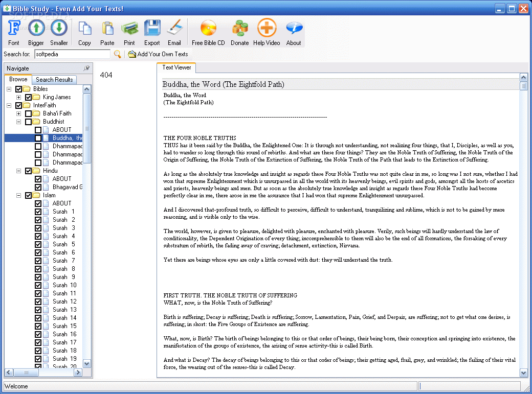Switch to the Search Results tab
This screenshot has height=394, width=532.
pos(54,80)
